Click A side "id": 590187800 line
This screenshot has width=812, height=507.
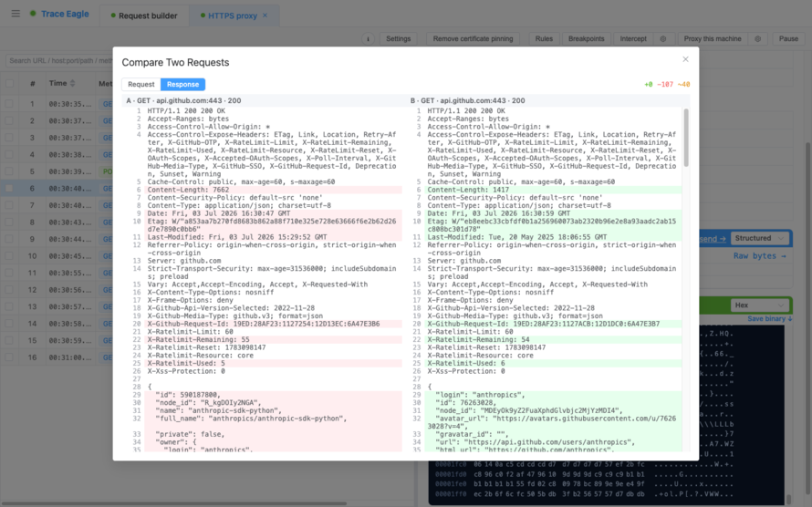(x=273, y=395)
